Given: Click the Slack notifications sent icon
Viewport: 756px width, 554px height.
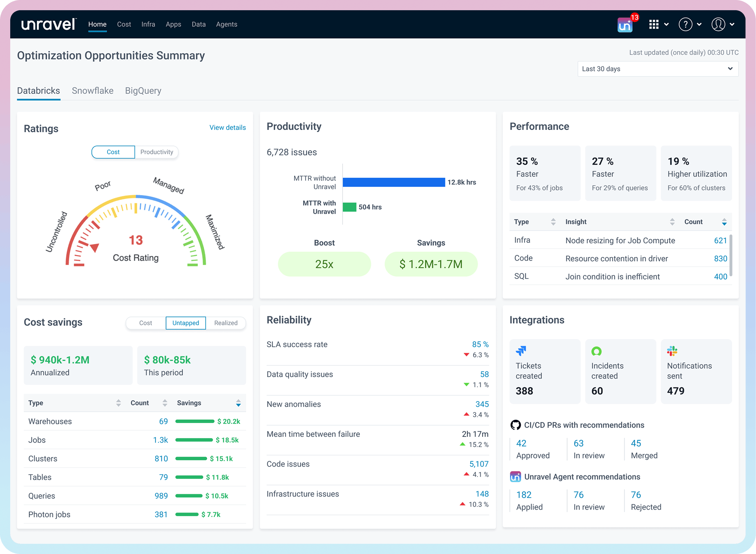Looking at the screenshot, I should coord(672,351).
